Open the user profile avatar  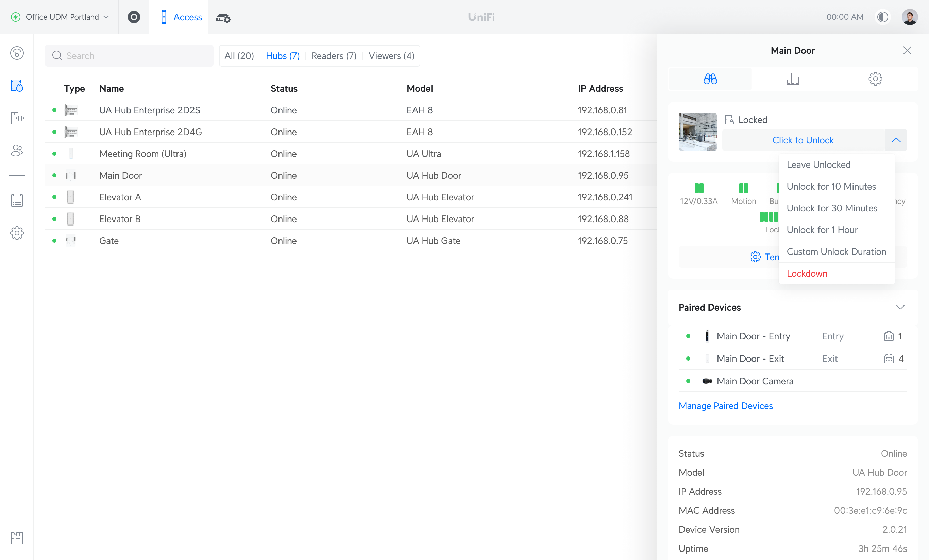(x=910, y=17)
